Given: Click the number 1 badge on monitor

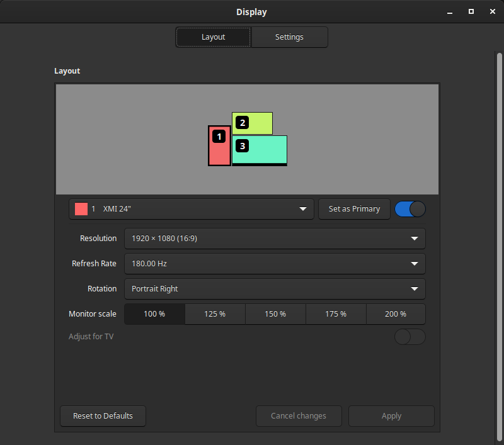Looking at the screenshot, I should 219,136.
